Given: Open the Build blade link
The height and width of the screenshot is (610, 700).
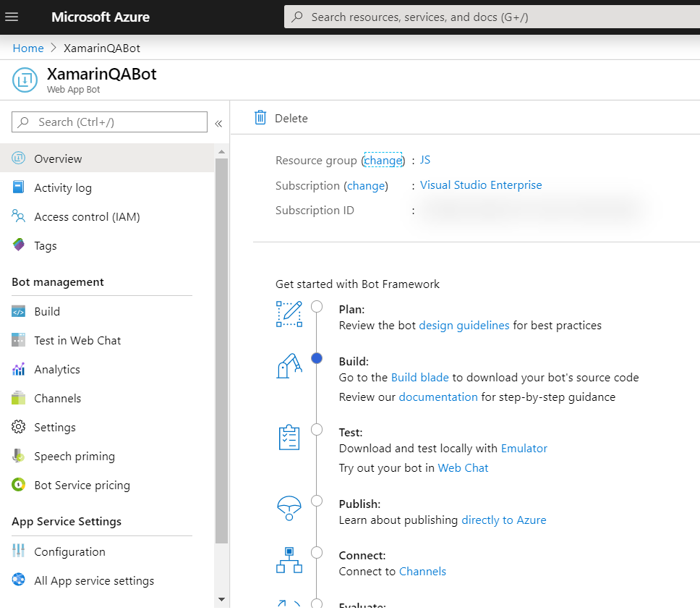Looking at the screenshot, I should pyautogui.click(x=419, y=377).
